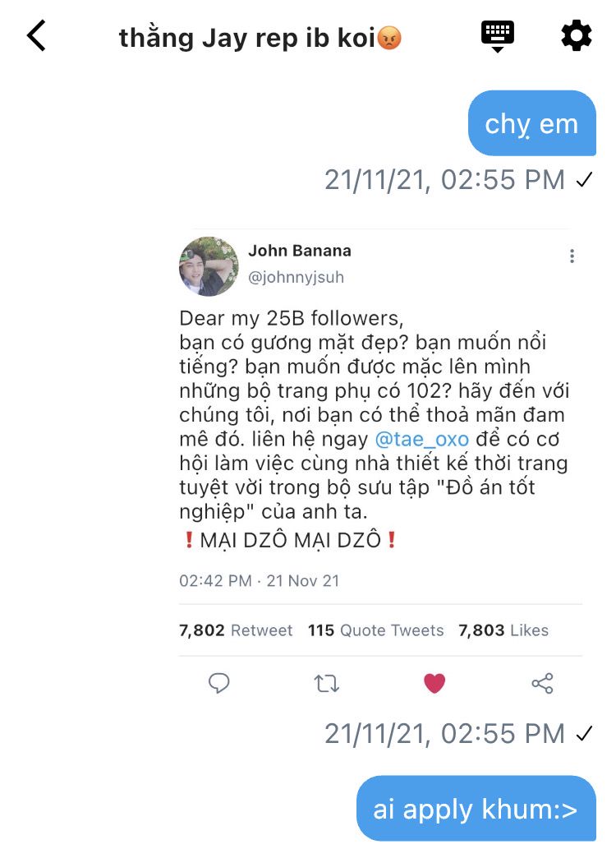Open the tweet's three-dot options menu
Image resolution: width=616 pixels, height=849 pixels.
click(572, 256)
